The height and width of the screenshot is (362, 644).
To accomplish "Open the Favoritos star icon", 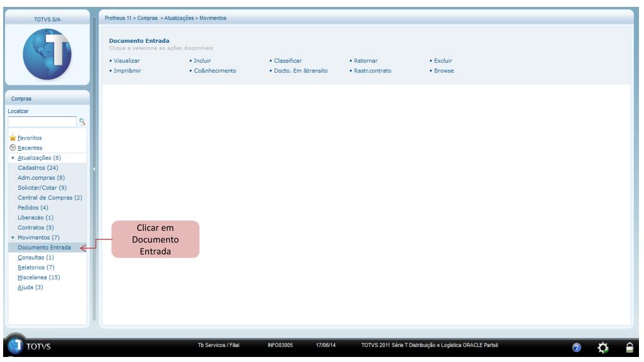I will pos(13,138).
